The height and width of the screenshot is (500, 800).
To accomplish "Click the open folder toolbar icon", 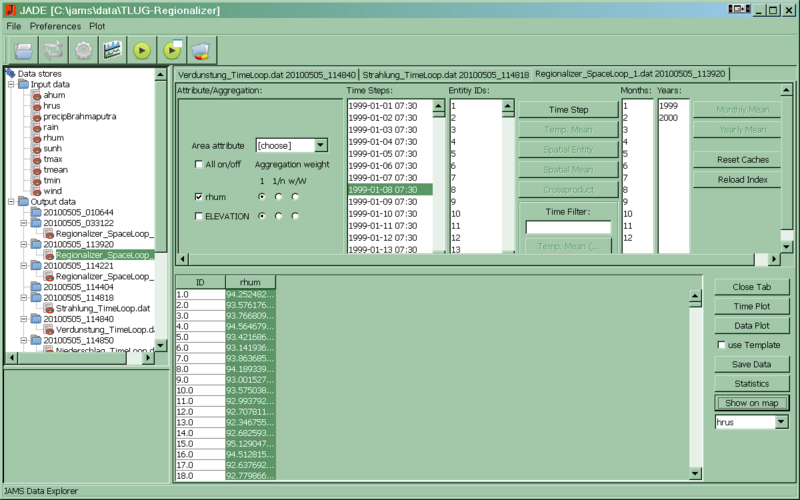I will click(23, 48).
